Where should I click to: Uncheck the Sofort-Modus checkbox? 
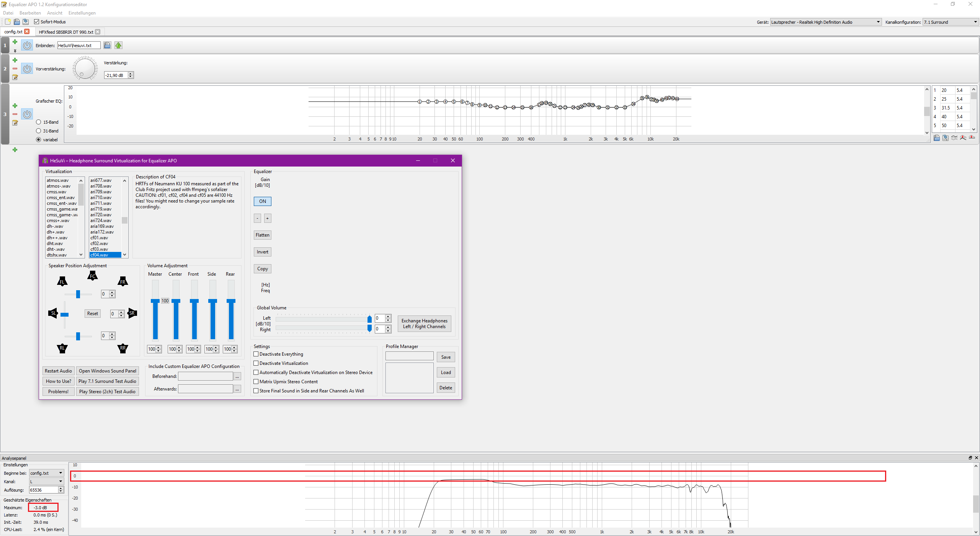click(37, 22)
